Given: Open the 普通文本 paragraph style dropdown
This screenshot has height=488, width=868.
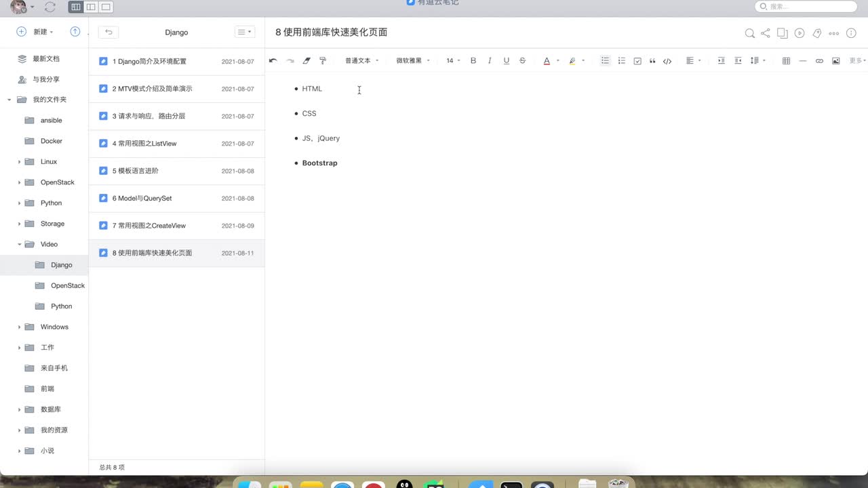Looking at the screenshot, I should [362, 61].
